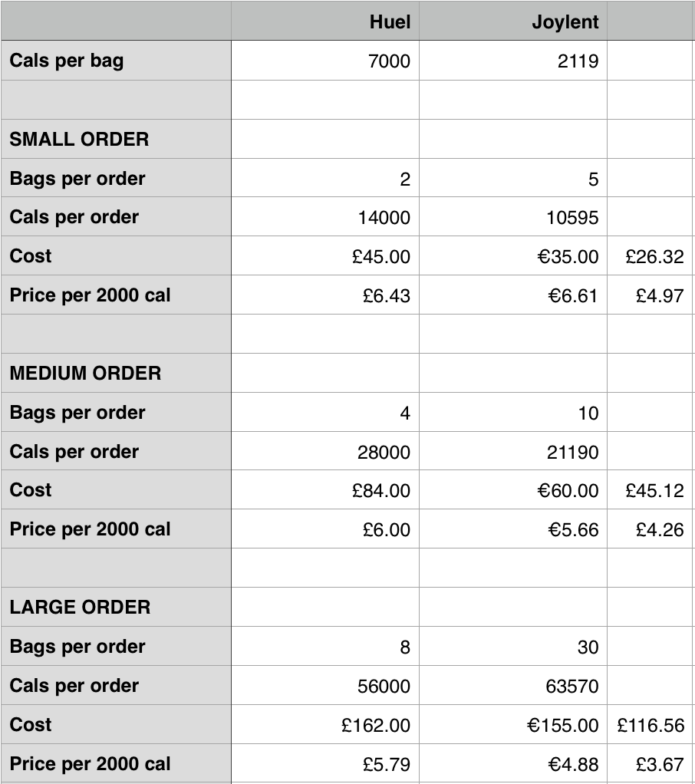Click the small order Huel cost £45.00

click(325, 256)
